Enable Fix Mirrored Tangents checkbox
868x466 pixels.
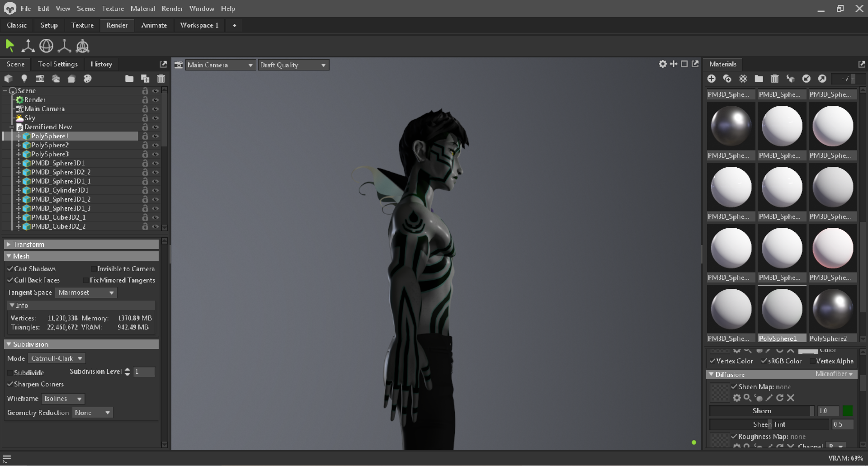tap(86, 280)
